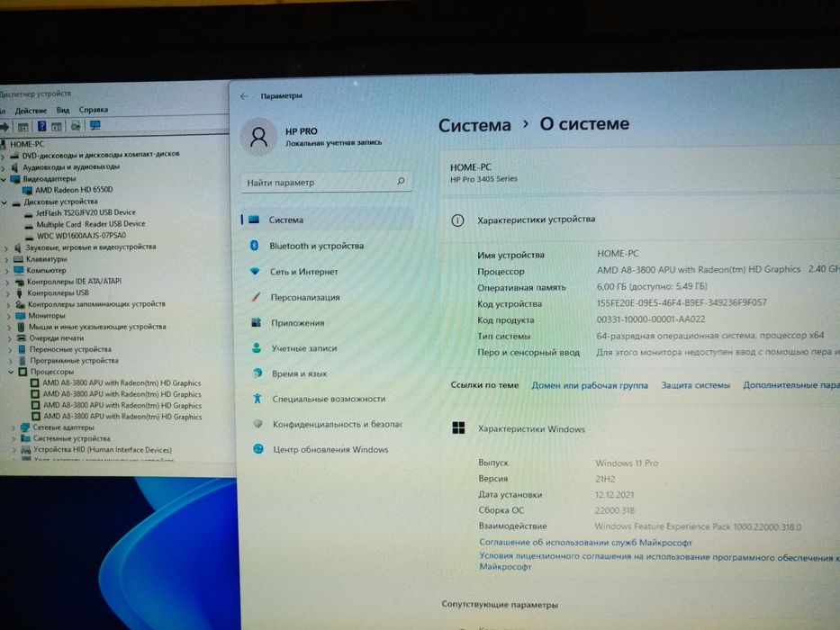Click the Windows logo beside Характеристики Windows

(458, 427)
